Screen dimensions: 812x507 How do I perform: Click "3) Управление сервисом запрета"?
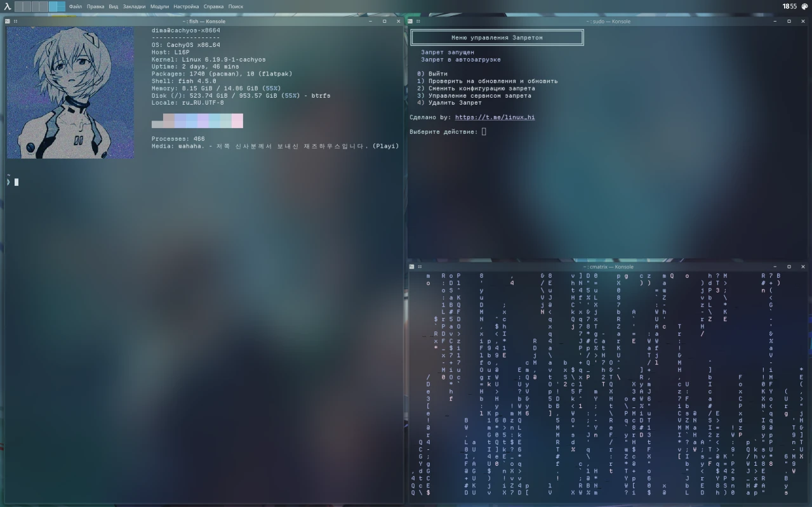point(474,95)
